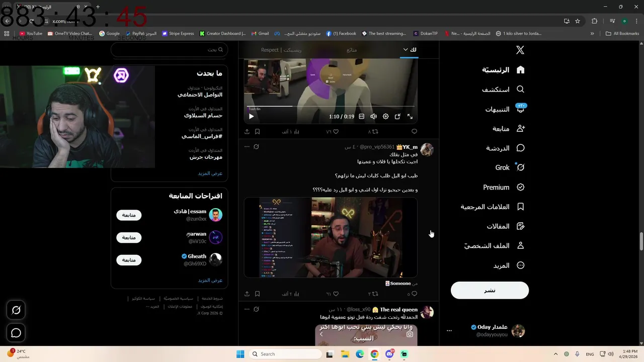Reply to YK_m's post with 5 replies
Viewport: 644px width, 362px height.
(413, 294)
